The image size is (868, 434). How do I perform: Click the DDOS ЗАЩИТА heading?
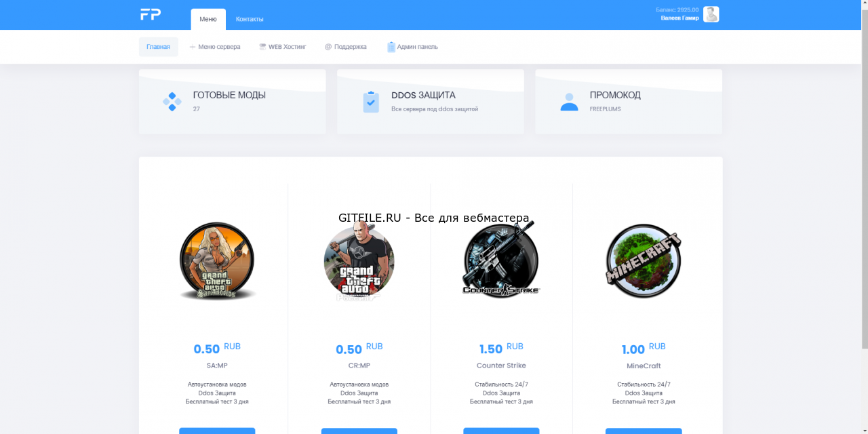click(x=423, y=95)
